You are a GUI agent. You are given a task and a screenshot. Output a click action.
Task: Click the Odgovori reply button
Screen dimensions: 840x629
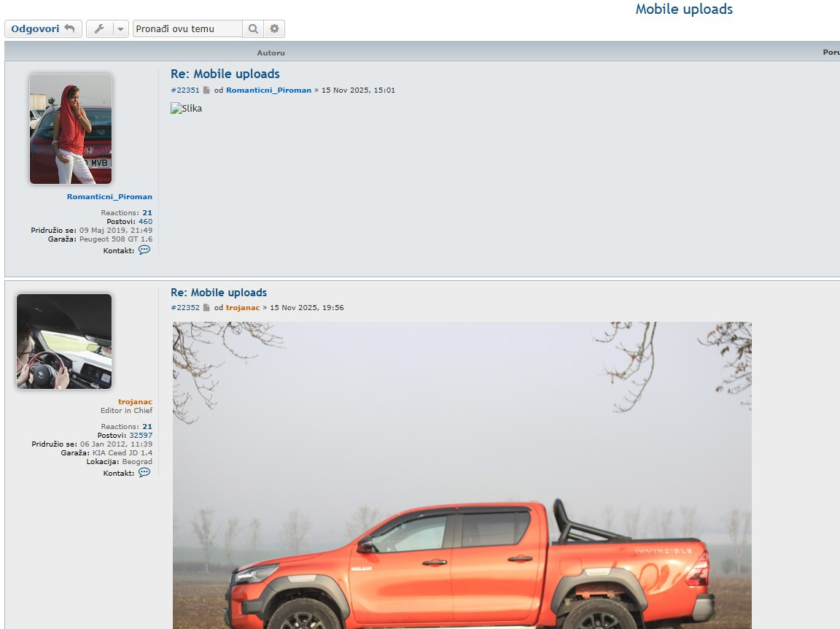tap(44, 29)
